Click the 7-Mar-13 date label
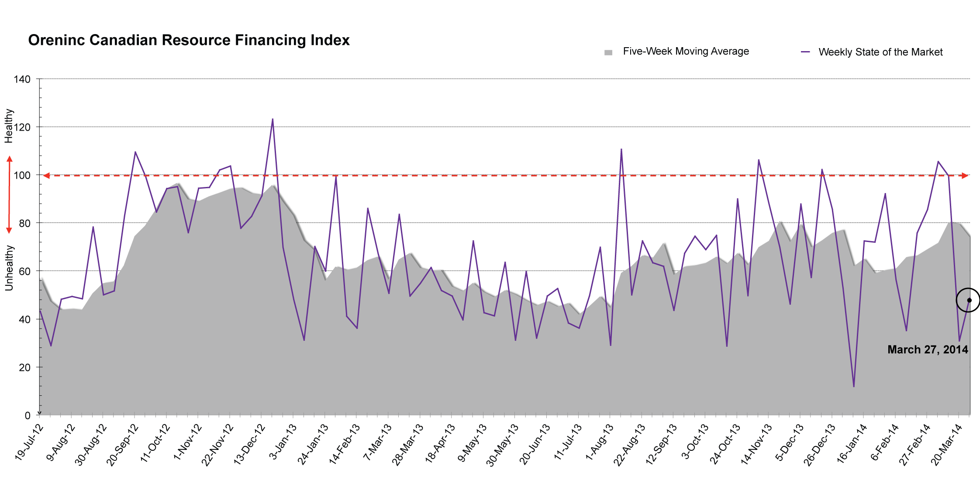The image size is (980, 498). tap(378, 442)
